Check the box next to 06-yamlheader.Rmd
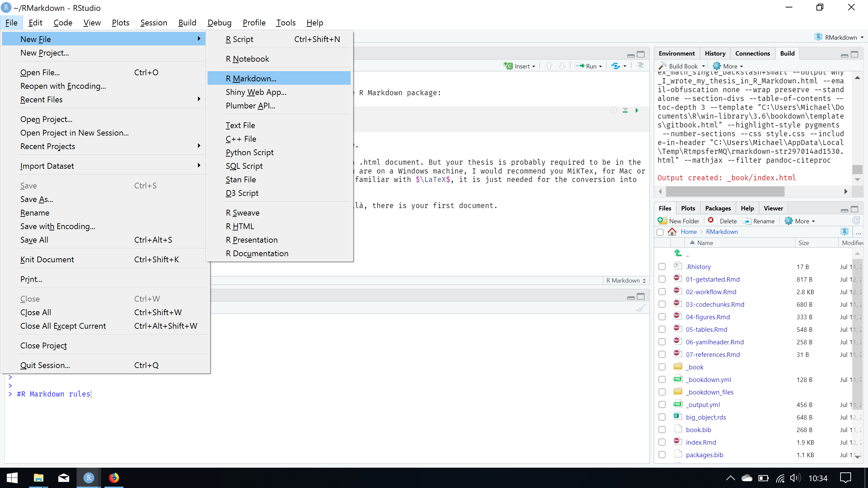 point(662,342)
